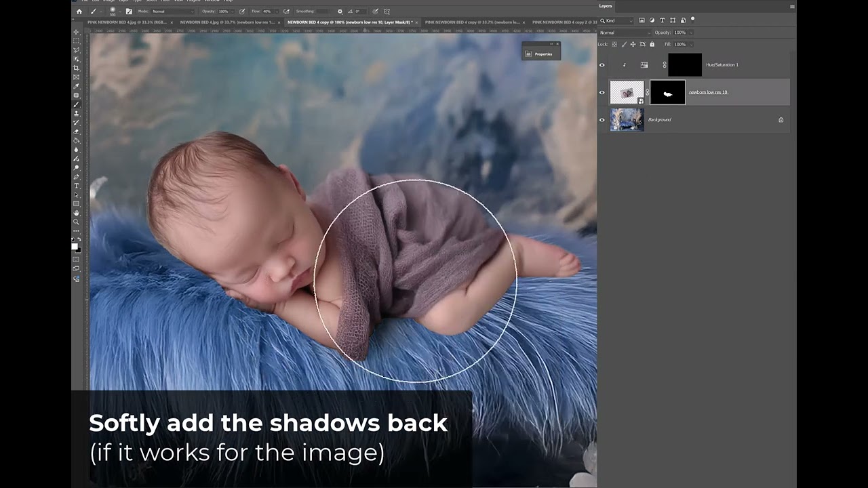Open the layer filter Kind dropdown
The image size is (868, 488).
pyautogui.click(x=616, y=20)
